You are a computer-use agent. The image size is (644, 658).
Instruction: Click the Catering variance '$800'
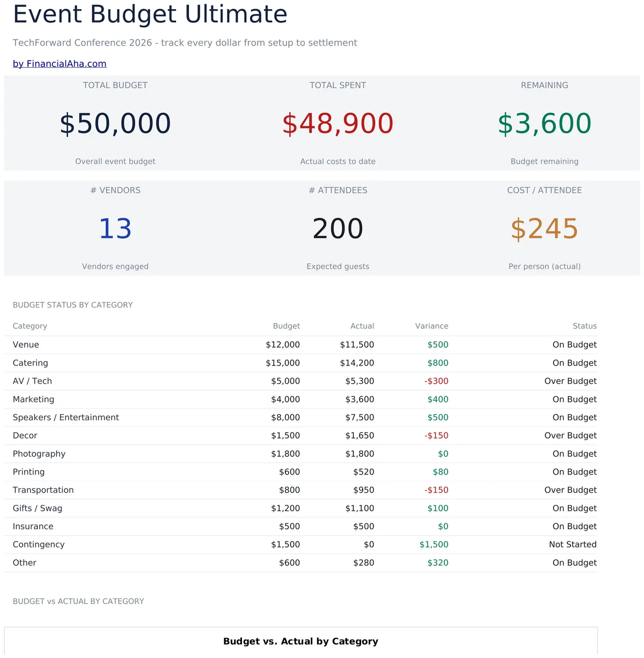(x=438, y=363)
